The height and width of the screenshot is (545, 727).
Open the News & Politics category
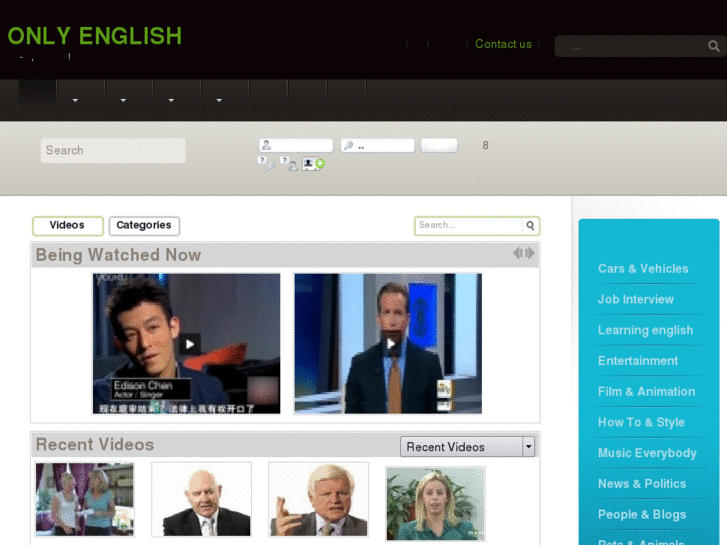(642, 484)
